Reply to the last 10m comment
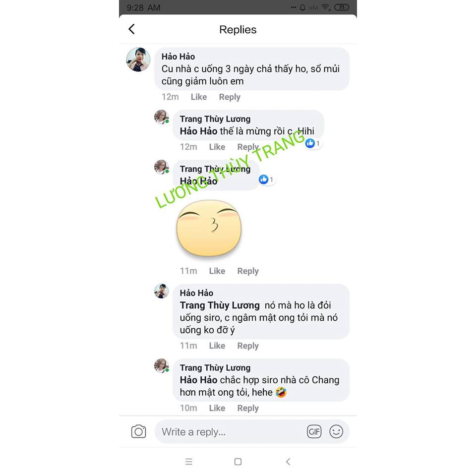Viewport: 476px width, 476px height. coord(248,408)
